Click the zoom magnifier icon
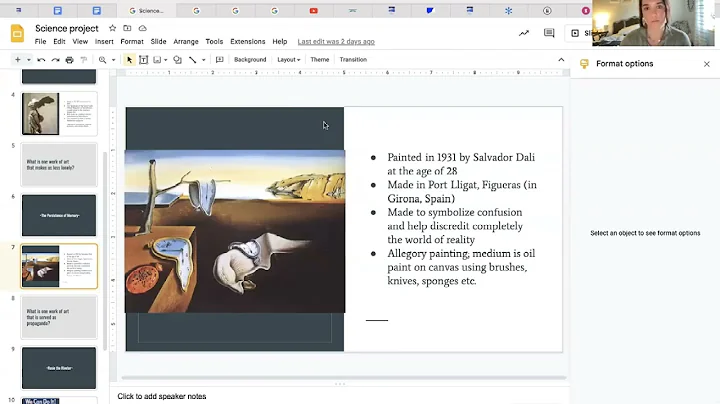The width and height of the screenshot is (720, 404). click(102, 60)
